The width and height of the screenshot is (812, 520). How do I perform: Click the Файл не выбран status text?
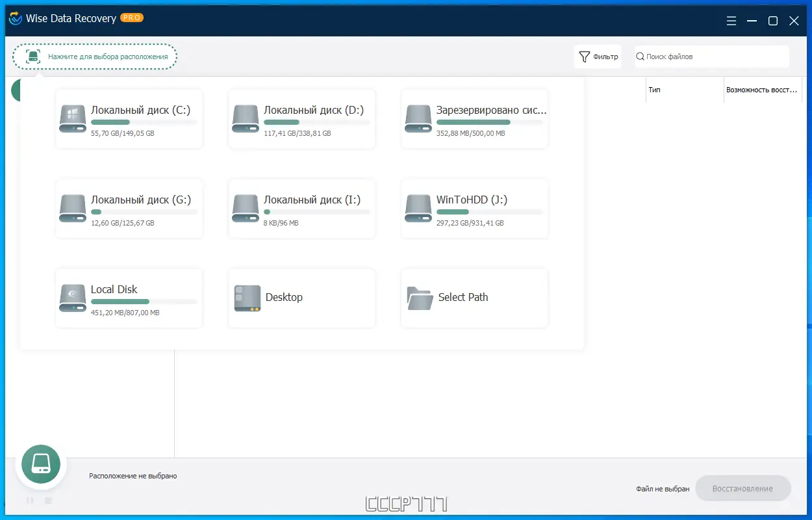(x=663, y=489)
